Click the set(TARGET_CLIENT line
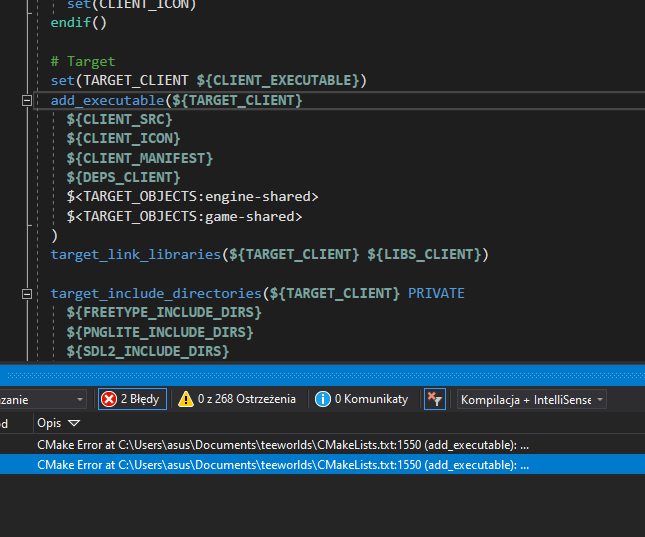 (x=209, y=80)
